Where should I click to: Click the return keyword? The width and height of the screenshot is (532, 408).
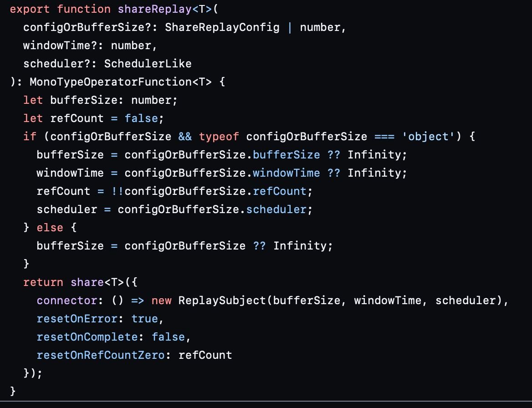(43, 282)
